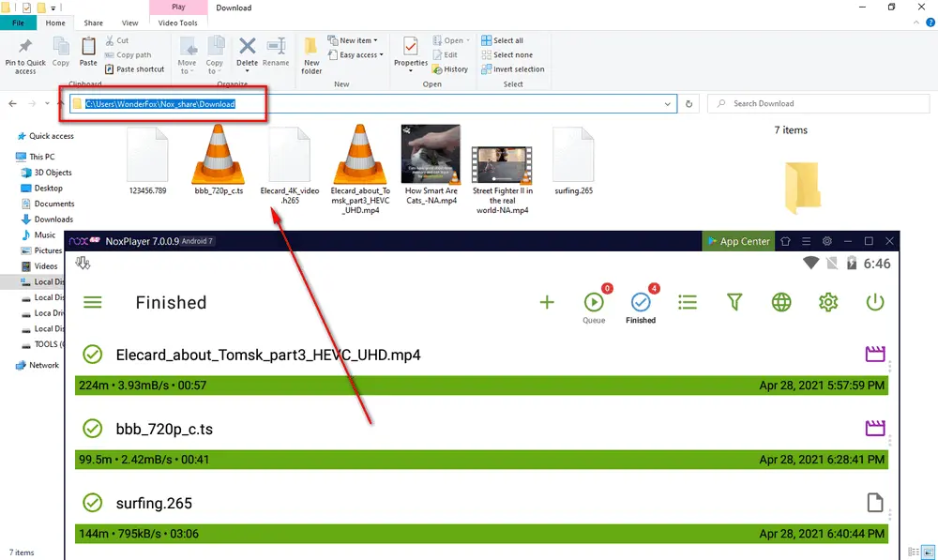The width and height of the screenshot is (938, 560).
Task: Click the bbb_720p_c.ts finished download row
Action: (481, 442)
